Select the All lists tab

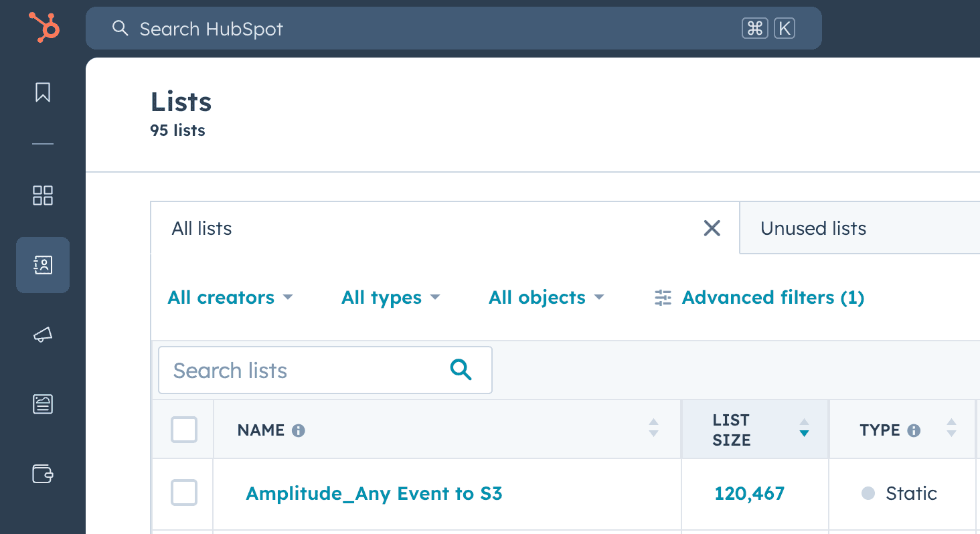(x=201, y=228)
